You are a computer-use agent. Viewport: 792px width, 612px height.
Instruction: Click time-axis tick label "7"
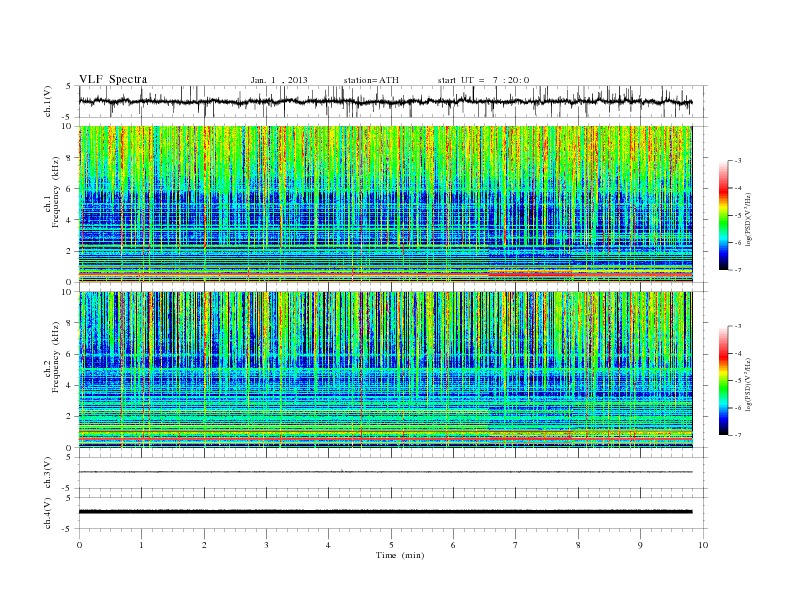[516, 545]
